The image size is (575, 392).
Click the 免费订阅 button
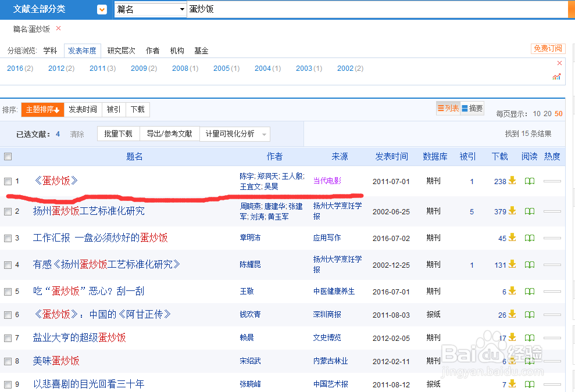tap(547, 49)
